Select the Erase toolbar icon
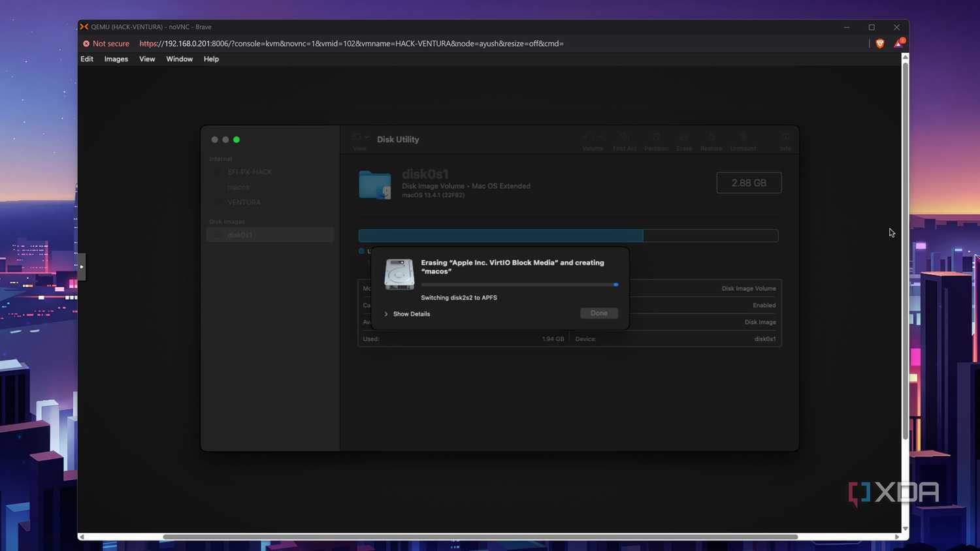Viewport: 980px width, 551px height. 684,137
